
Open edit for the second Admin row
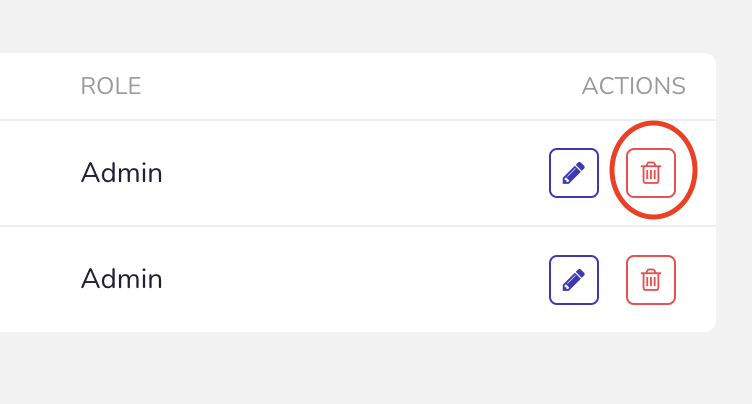tap(574, 280)
